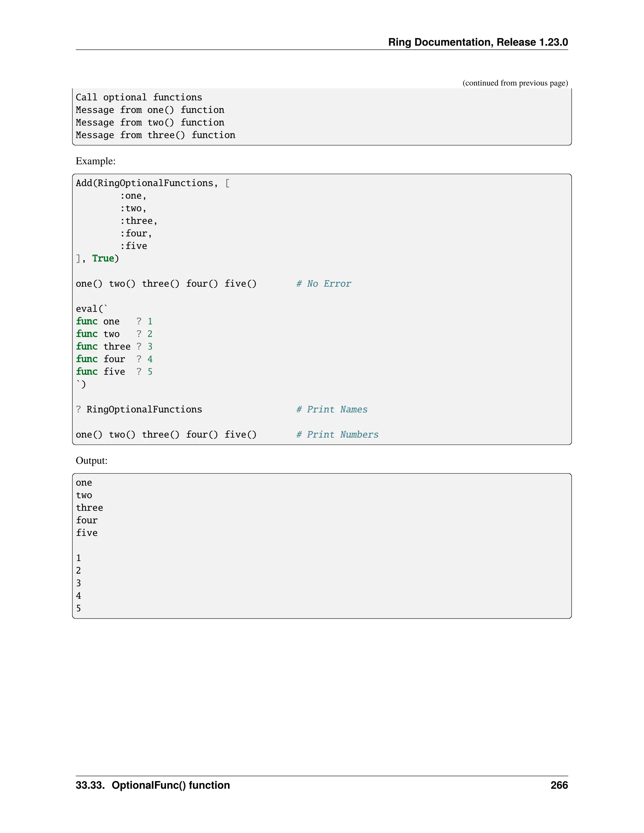Screen dimensions: 644x833
Task: Click the ':four,' list entry
Action: pos(136,234)
